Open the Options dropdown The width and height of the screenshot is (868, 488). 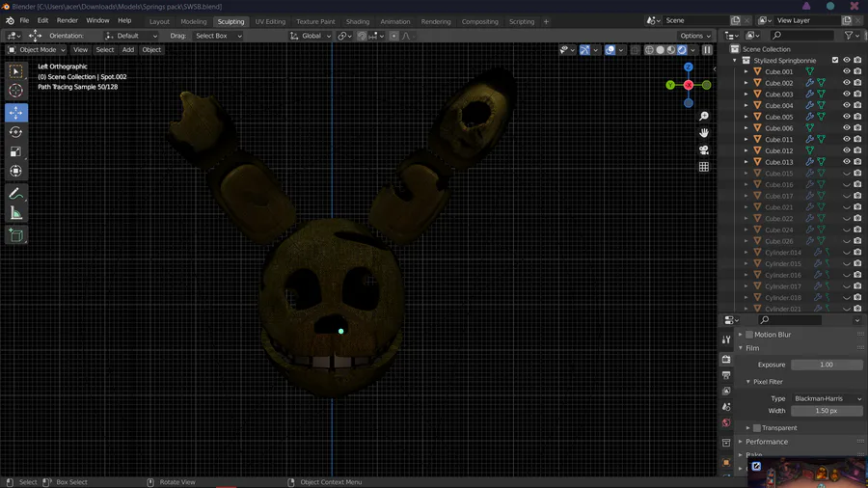point(695,36)
